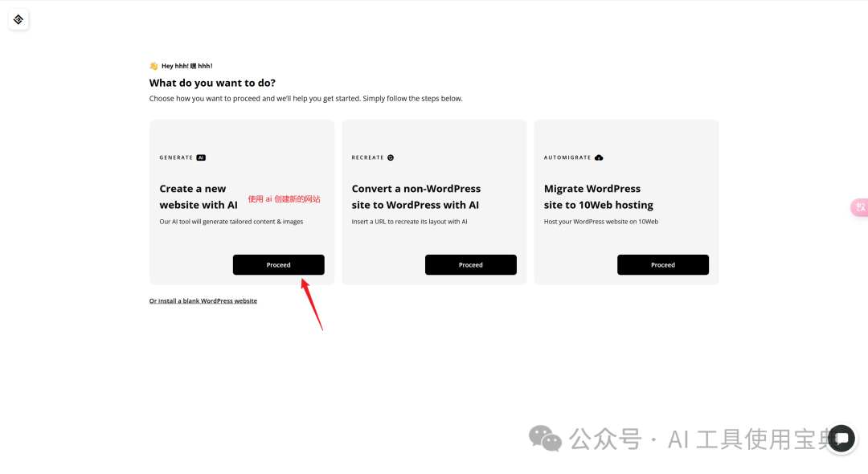Screen dimensions: 868x474
Task: Proceed with migrating WordPress to 10Web
Action: pyautogui.click(x=662, y=265)
